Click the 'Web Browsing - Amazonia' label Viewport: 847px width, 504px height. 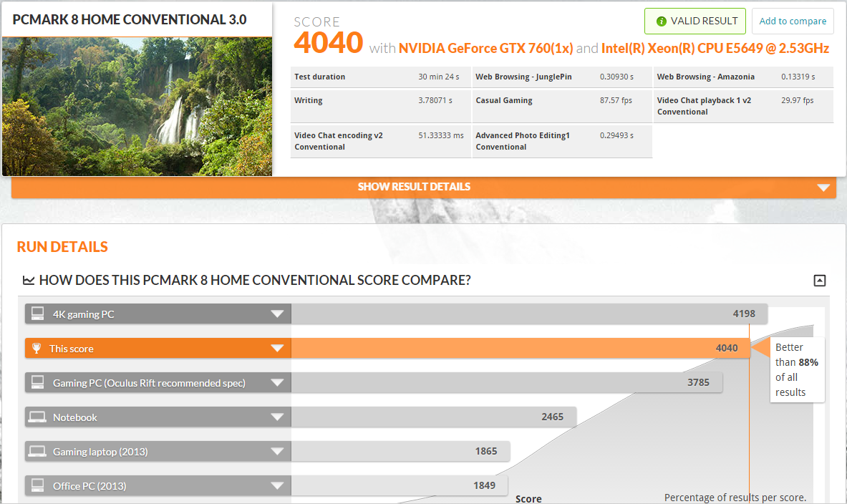tap(705, 77)
